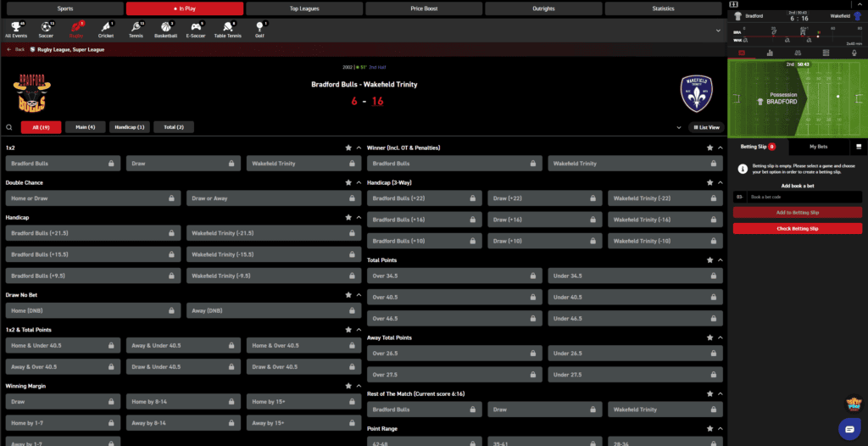
Task: Open match statistics bar chart icon
Action: coord(770,53)
